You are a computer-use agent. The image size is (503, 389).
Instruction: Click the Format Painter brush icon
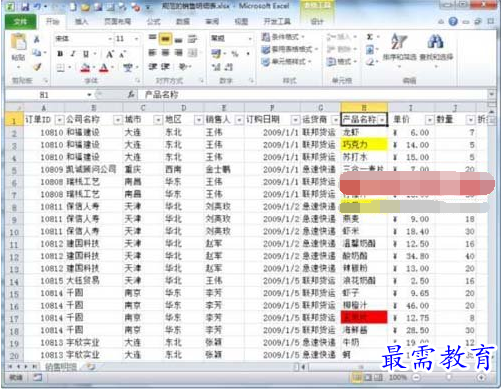pos(37,67)
